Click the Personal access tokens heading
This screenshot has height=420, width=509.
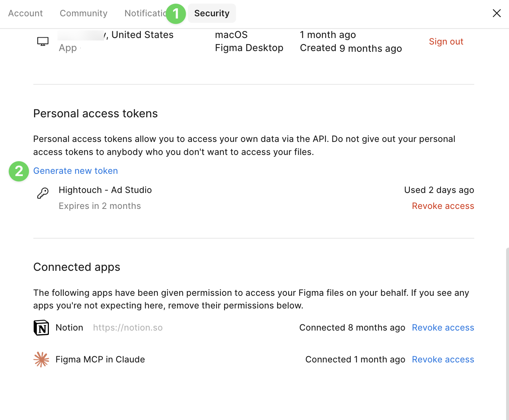click(x=96, y=114)
